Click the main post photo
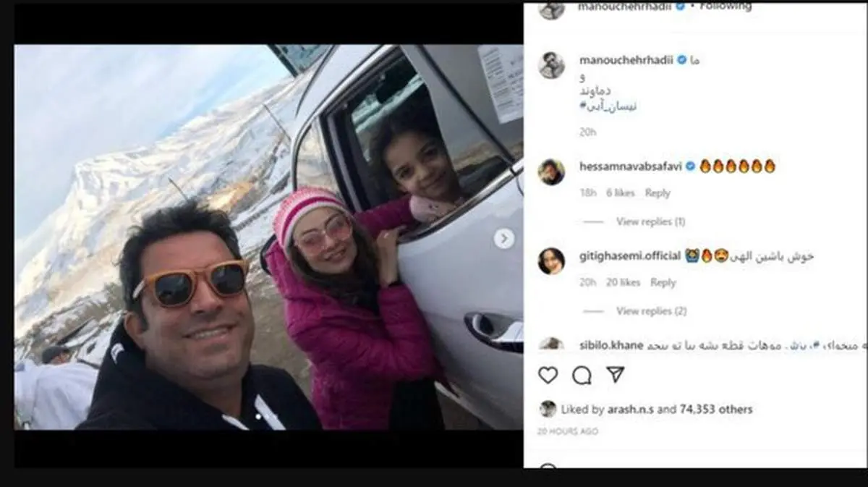This screenshot has height=487, width=868. (268, 237)
